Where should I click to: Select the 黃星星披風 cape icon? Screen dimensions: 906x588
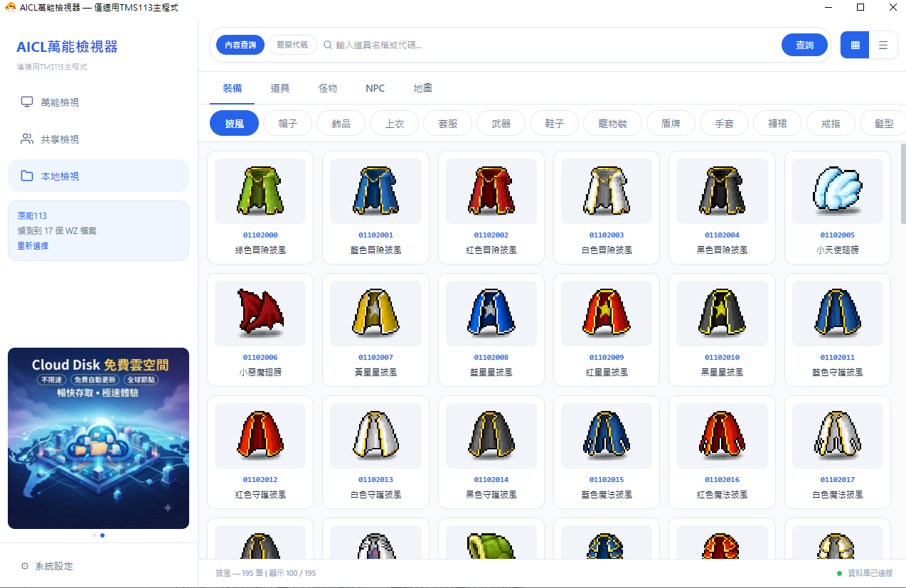click(375, 312)
